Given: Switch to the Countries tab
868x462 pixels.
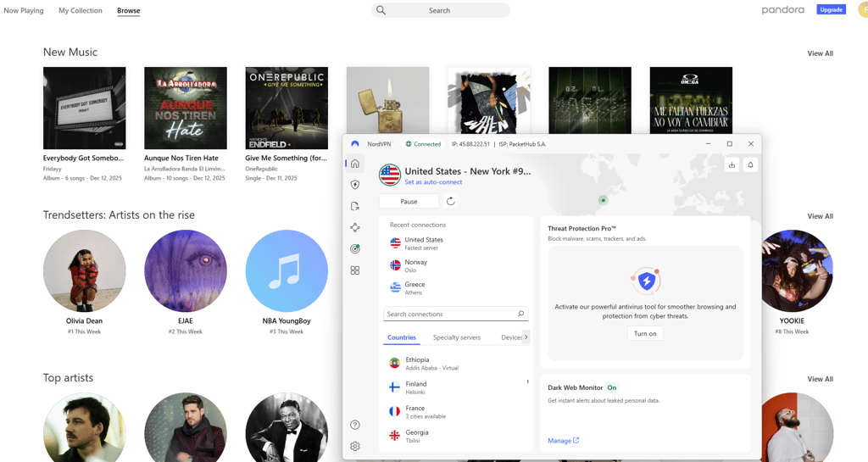Looking at the screenshot, I should point(401,337).
